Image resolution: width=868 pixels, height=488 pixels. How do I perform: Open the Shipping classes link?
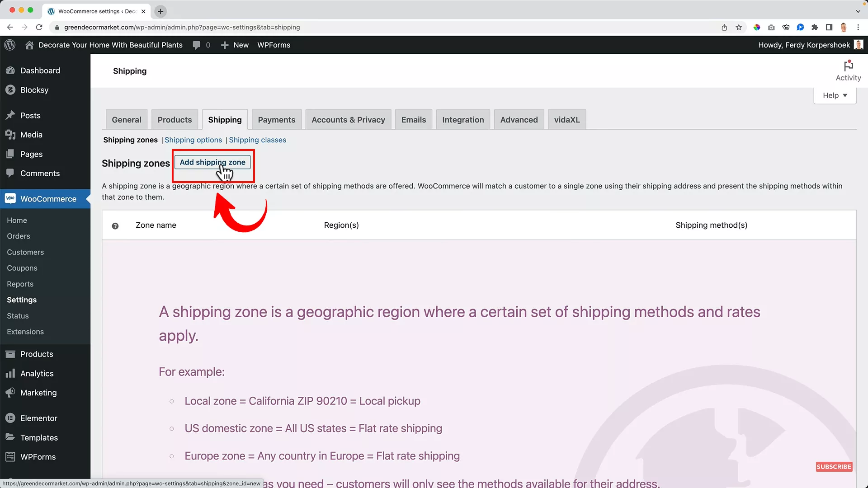click(257, 140)
